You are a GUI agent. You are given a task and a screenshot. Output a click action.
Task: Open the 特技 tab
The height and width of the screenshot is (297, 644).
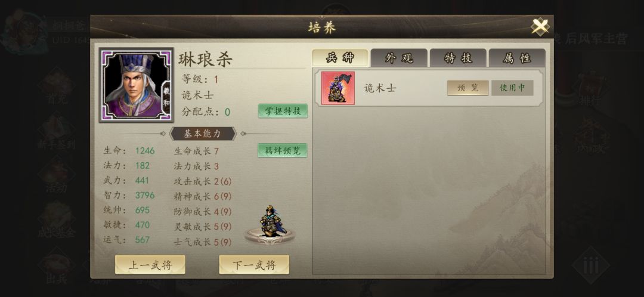pos(458,58)
